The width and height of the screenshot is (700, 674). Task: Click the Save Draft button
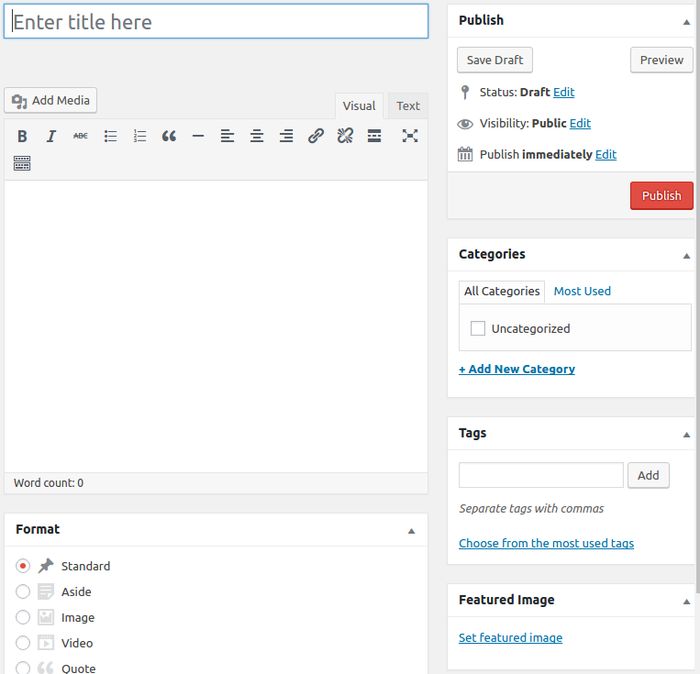click(x=495, y=60)
